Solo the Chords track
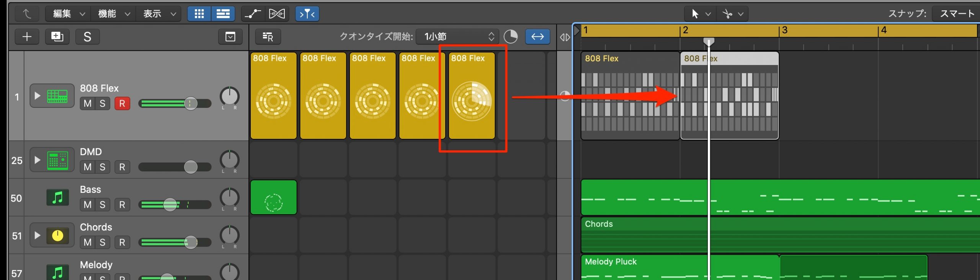Screen dimensions: 980x280 point(103,242)
